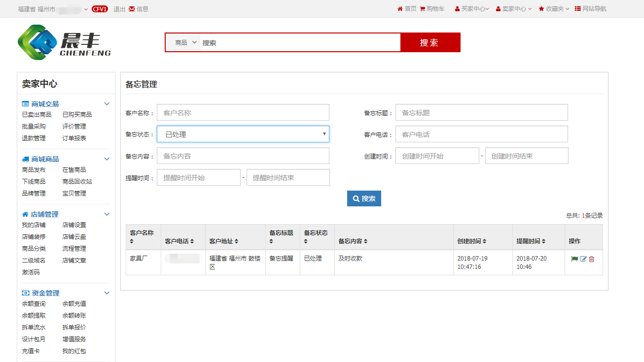644x362 pixels.
Task: Click the edit memo pencil icon
Action: tap(583, 259)
